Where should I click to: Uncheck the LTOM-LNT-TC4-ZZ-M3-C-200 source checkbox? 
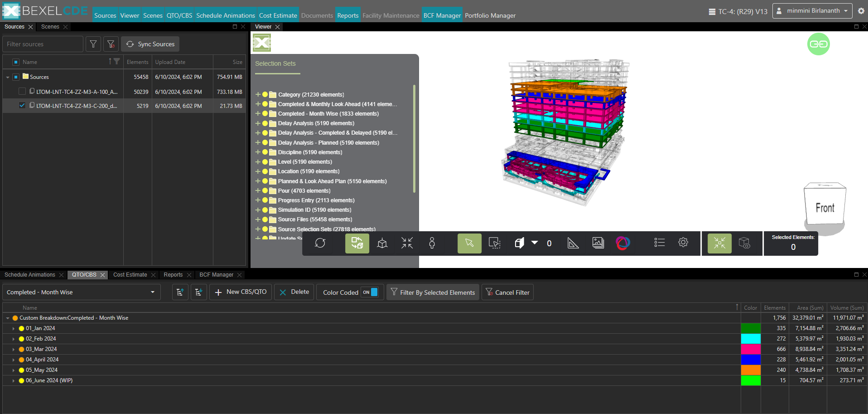click(x=22, y=106)
